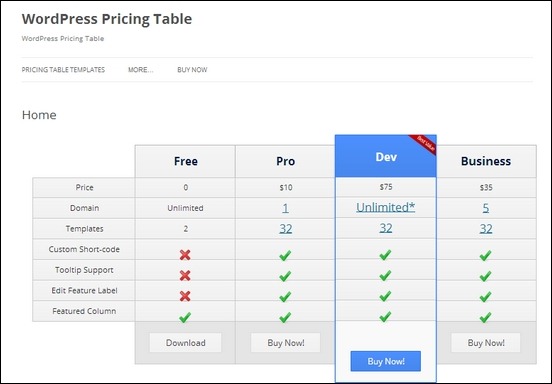Click the red Best Value ribbon

pos(425,144)
